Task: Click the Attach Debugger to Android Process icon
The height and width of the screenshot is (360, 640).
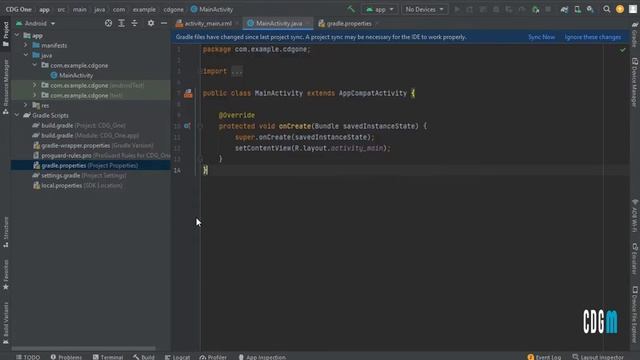Action: click(x=536, y=9)
